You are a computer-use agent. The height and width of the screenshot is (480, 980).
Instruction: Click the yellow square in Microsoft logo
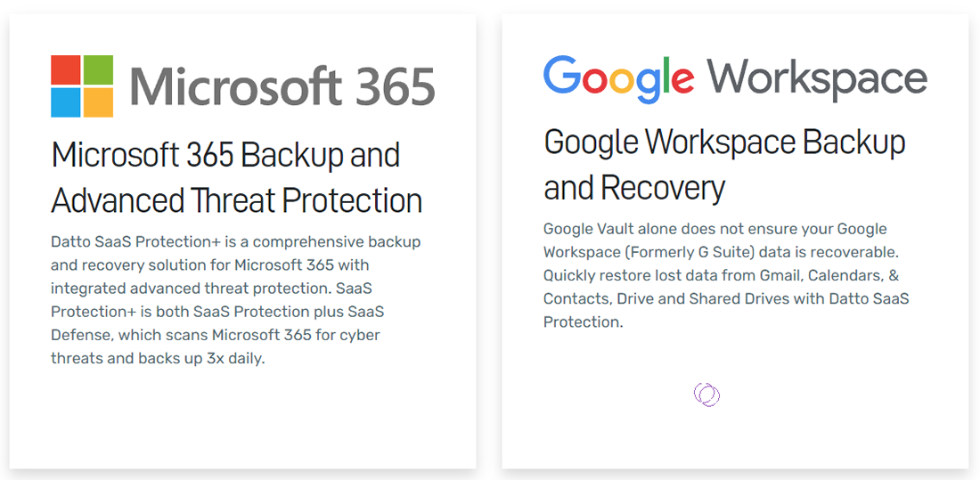tap(98, 102)
